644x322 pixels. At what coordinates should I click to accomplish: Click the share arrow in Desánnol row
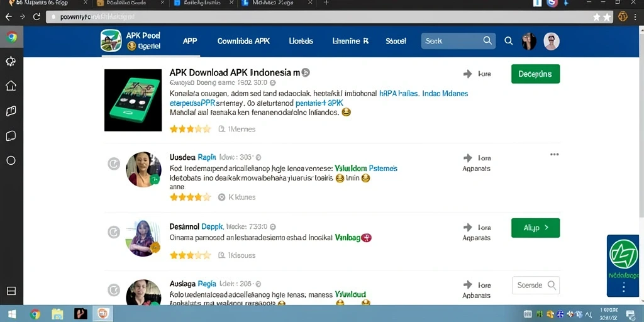coord(468,227)
